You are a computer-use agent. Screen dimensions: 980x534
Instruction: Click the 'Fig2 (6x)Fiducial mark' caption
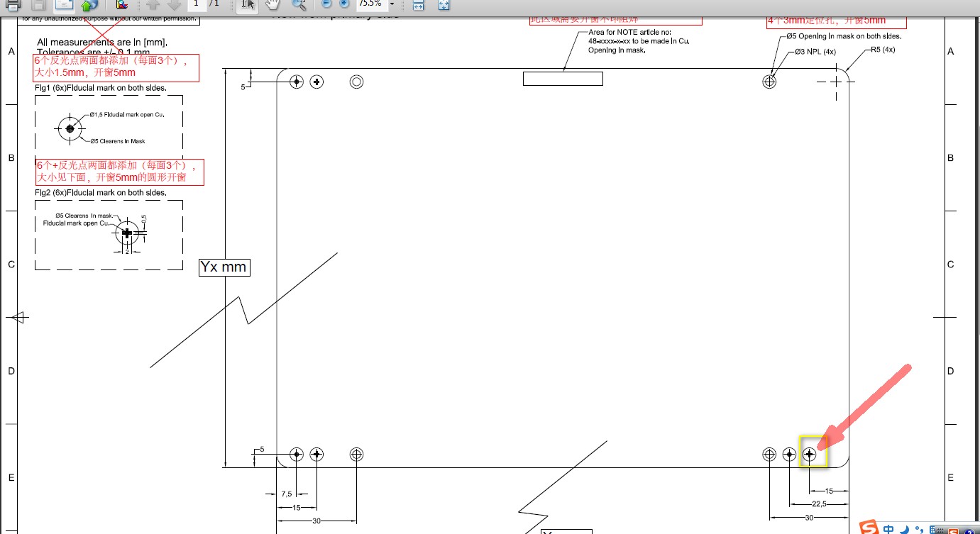tap(101, 193)
